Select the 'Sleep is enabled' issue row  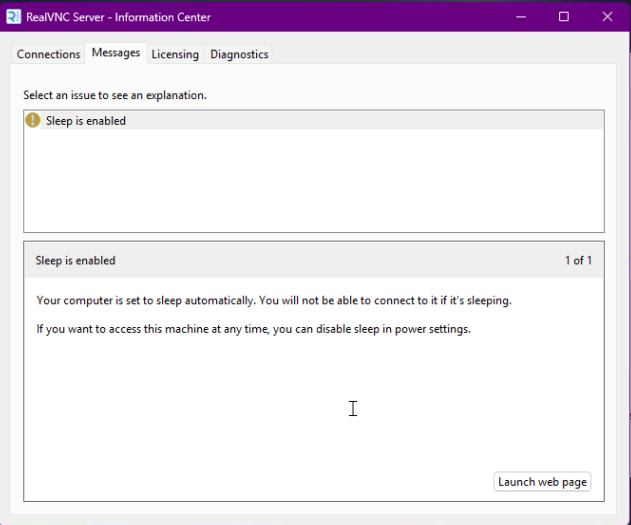tap(314, 121)
